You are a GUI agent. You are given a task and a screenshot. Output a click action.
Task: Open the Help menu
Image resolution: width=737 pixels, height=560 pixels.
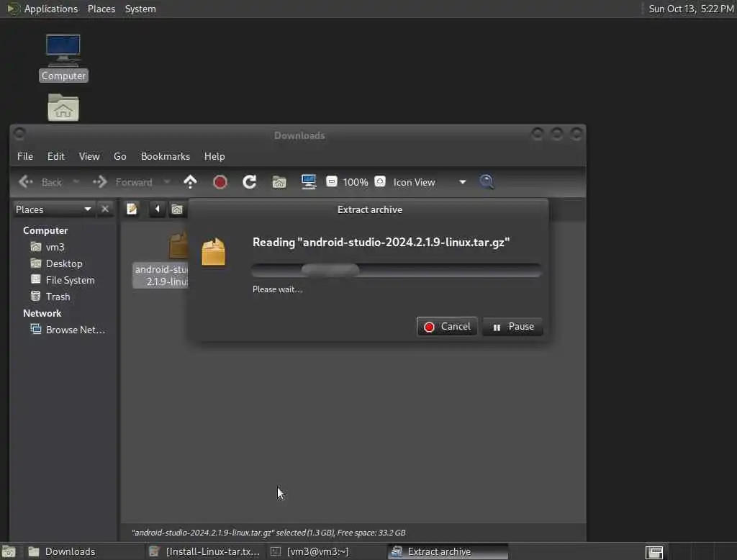pyautogui.click(x=214, y=157)
